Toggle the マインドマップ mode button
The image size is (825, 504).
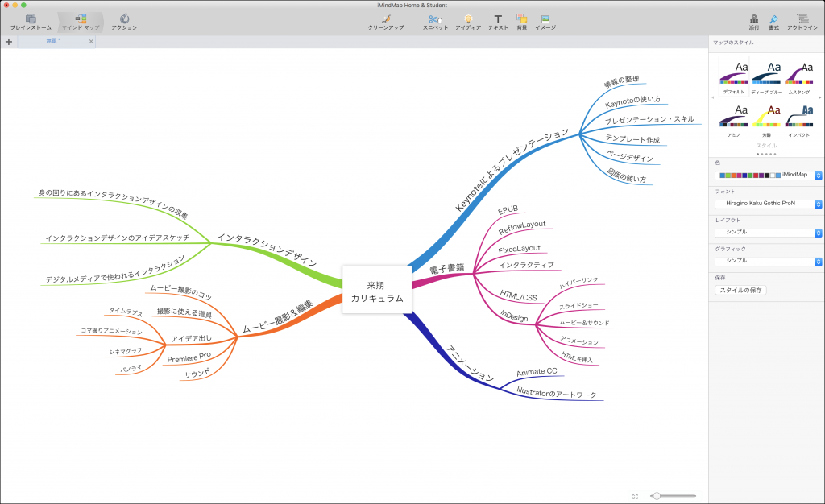[81, 21]
